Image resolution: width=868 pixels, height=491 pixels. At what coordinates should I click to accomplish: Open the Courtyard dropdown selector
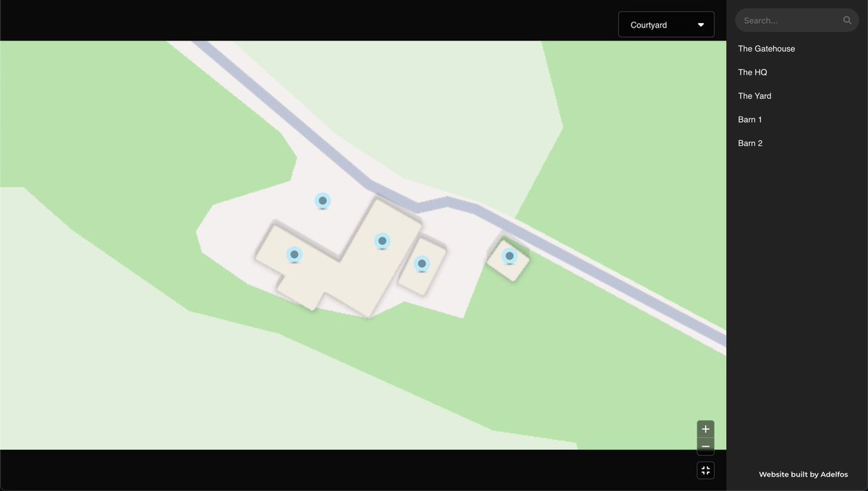click(x=666, y=25)
